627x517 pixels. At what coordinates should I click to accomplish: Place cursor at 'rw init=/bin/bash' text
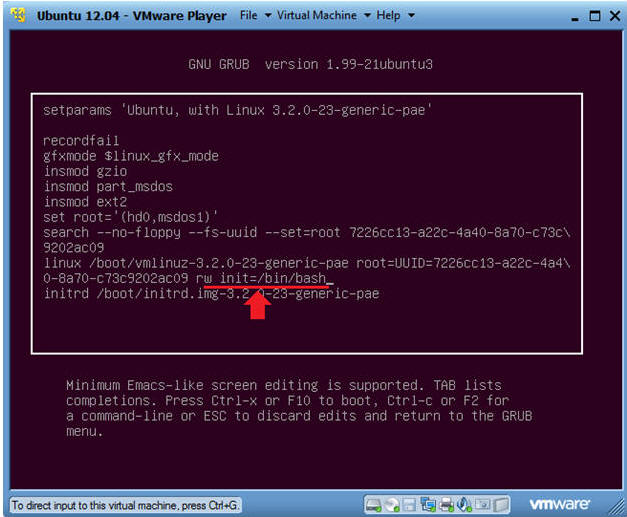point(261,278)
